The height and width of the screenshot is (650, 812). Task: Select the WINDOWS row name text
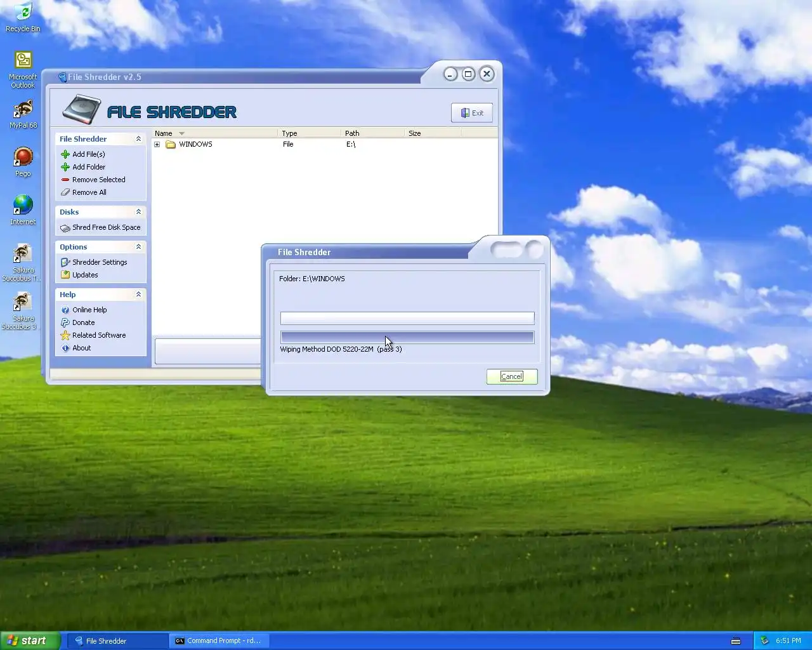pos(195,145)
